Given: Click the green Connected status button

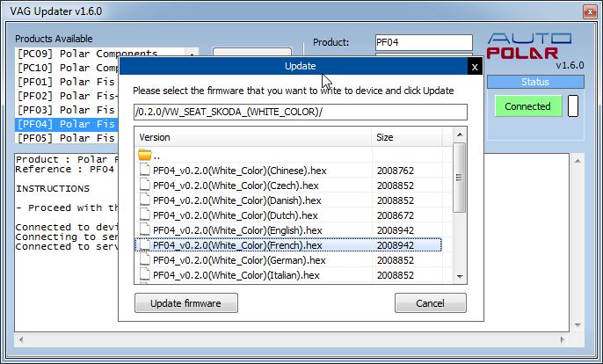Looking at the screenshot, I should [528, 106].
